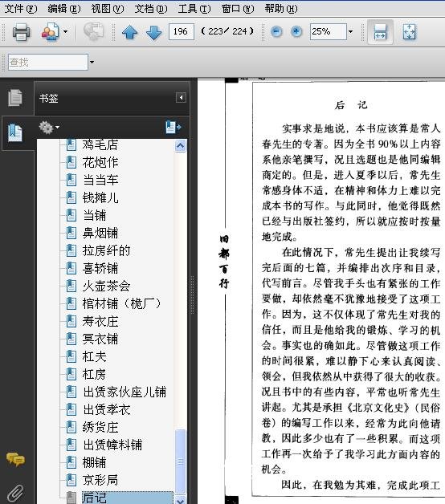Select bookmark 当铺
Screen dimensions: 445x504
point(94,215)
